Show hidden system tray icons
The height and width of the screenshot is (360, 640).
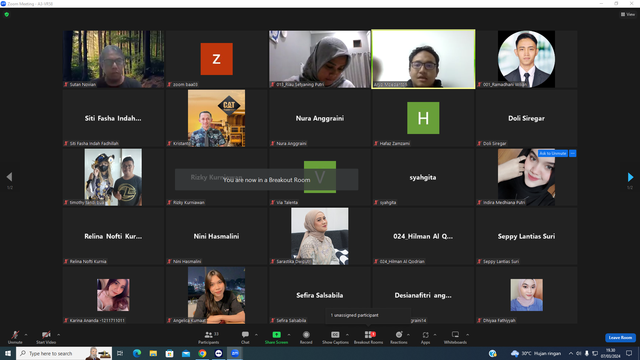coord(571,353)
